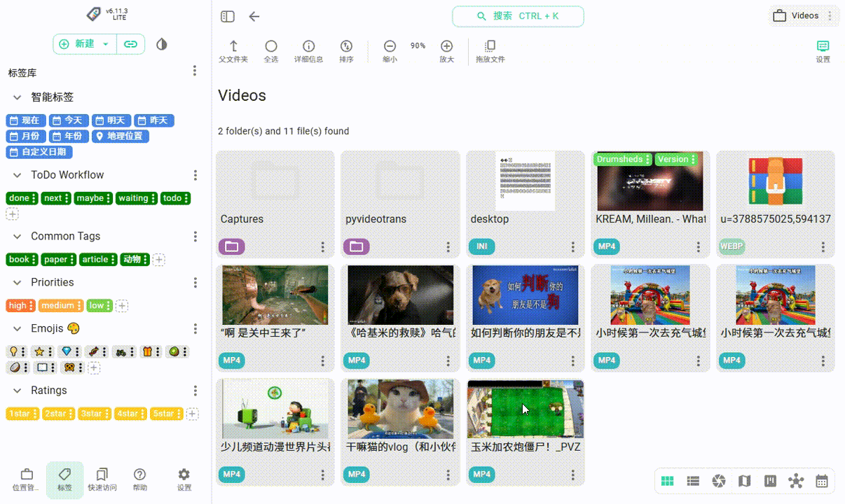Click the 动物 tag
845x504 pixels.
[x=135, y=260]
